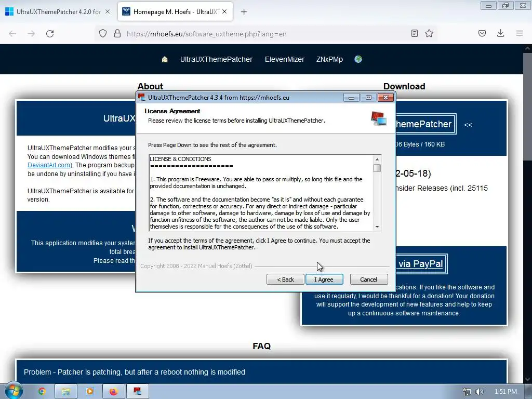Click the donate via PayPal link

(x=421, y=264)
